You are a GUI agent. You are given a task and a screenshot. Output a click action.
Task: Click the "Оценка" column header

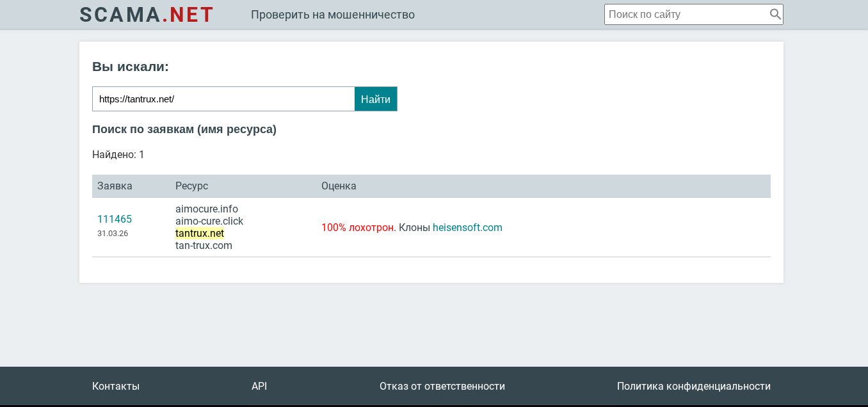pos(339,186)
